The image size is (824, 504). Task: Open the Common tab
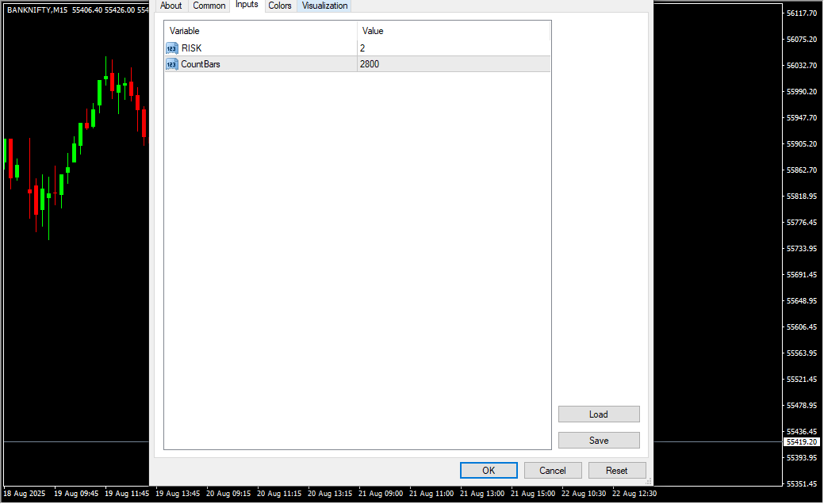pyautogui.click(x=209, y=6)
